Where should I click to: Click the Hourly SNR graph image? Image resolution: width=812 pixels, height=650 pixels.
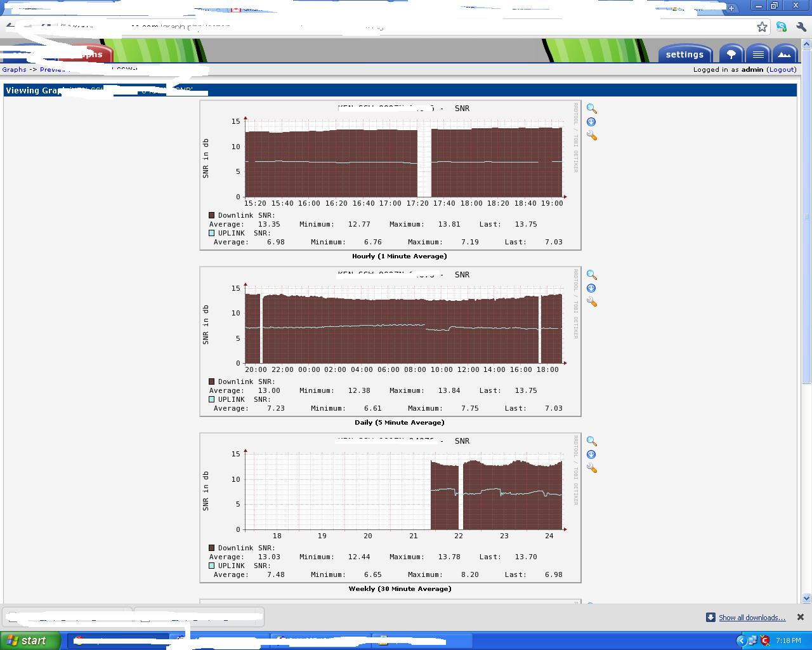(x=390, y=175)
